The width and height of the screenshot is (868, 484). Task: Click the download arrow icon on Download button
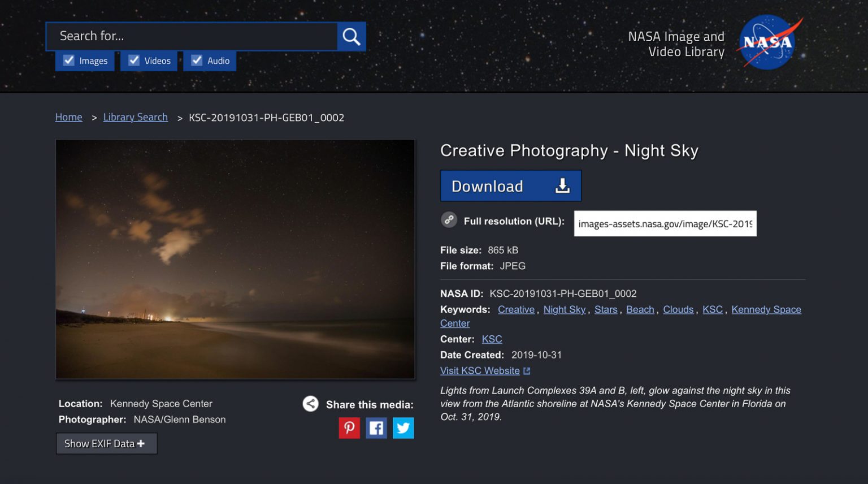pyautogui.click(x=562, y=185)
